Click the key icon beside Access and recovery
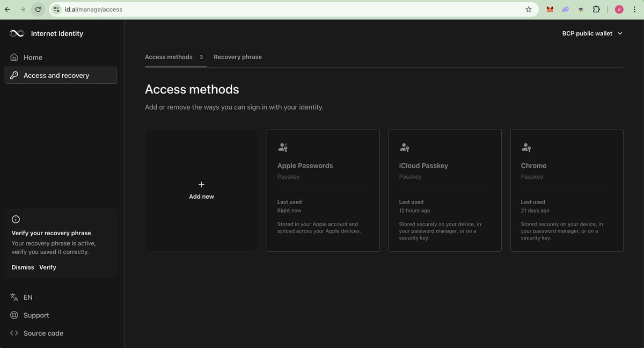 click(x=14, y=75)
